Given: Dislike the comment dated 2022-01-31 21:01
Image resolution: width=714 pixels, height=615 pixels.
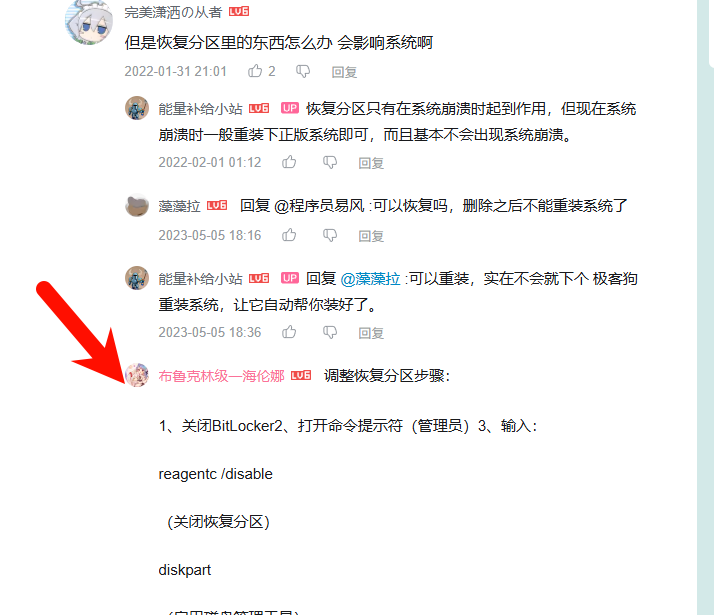Looking at the screenshot, I should (x=303, y=71).
